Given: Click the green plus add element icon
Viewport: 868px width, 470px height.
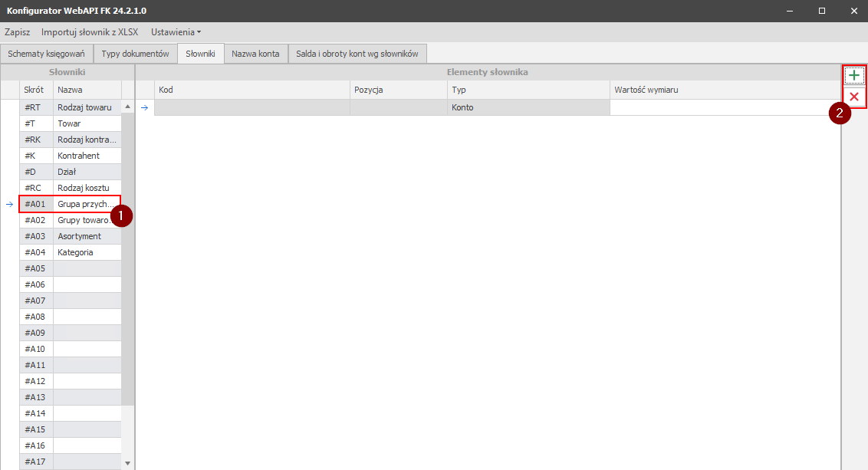Looking at the screenshot, I should pos(853,75).
